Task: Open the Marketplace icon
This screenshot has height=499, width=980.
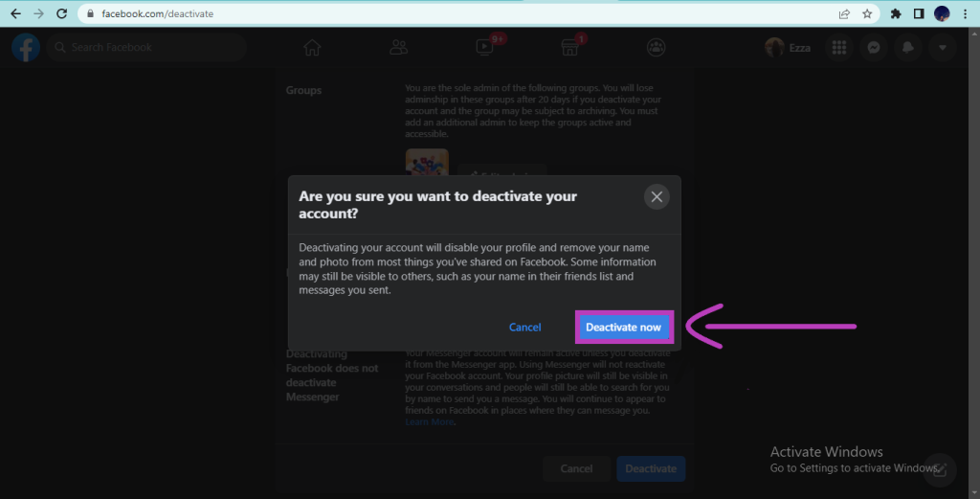Action: click(570, 48)
